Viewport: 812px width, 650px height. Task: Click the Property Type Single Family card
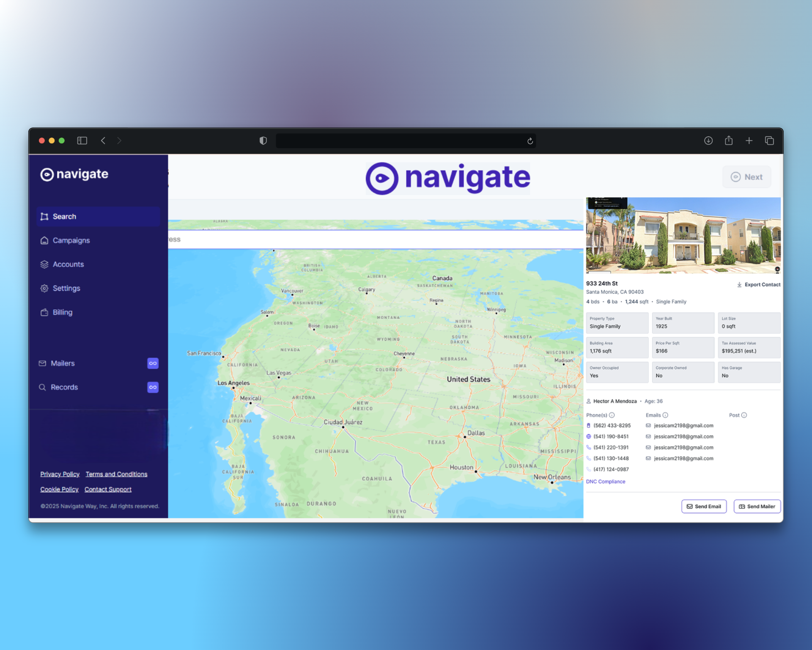coord(617,323)
